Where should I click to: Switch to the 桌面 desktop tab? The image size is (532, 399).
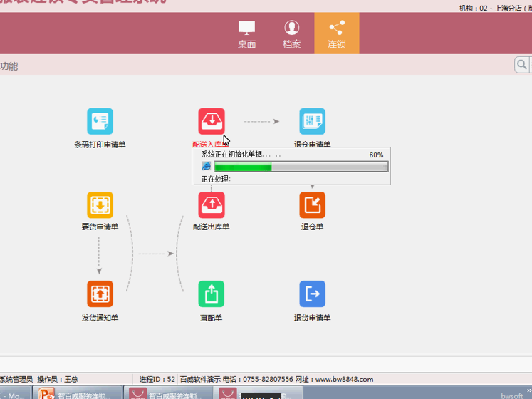point(246,33)
